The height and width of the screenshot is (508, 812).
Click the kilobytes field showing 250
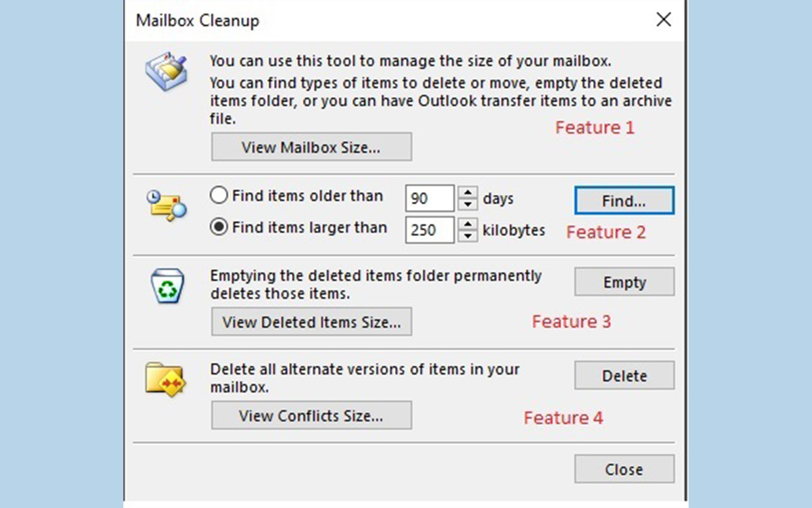click(x=429, y=230)
